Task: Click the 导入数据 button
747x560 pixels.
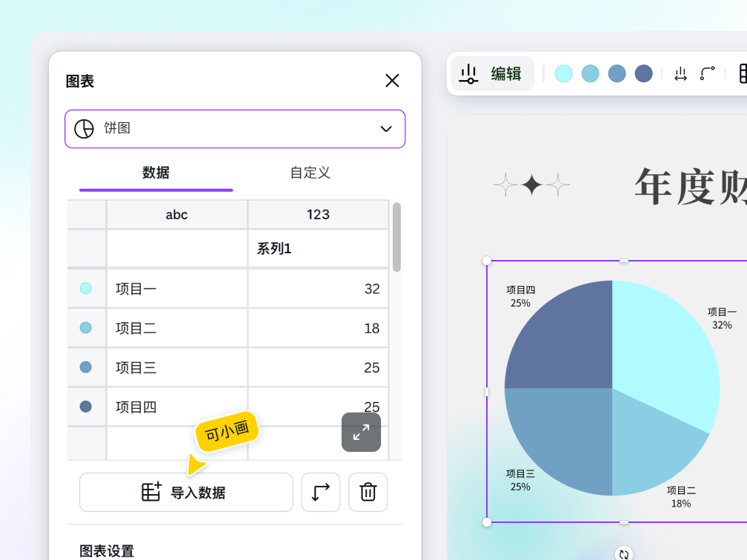Action: click(x=186, y=493)
